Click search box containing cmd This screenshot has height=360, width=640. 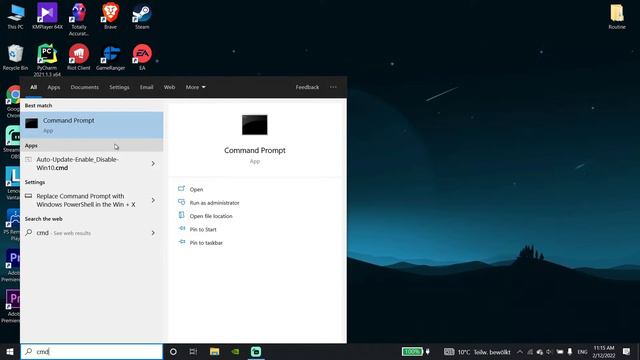pos(92,351)
